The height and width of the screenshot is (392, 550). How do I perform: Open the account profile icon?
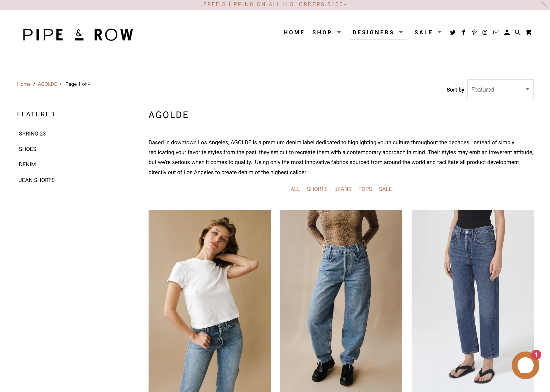click(x=507, y=32)
